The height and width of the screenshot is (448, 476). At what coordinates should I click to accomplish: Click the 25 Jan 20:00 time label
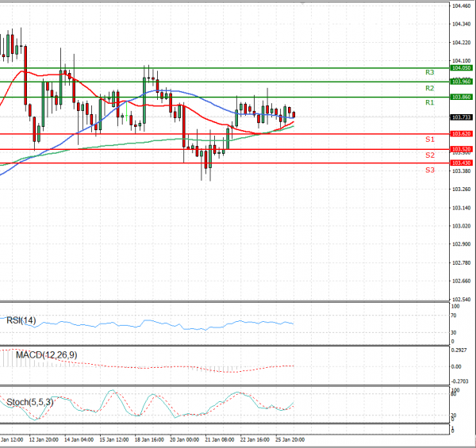click(289, 438)
